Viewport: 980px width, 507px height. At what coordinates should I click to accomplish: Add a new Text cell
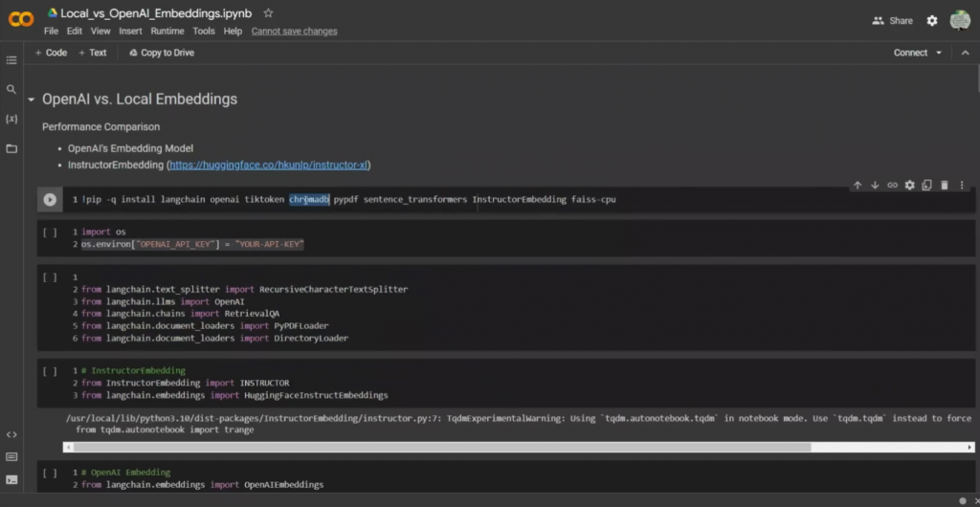pos(93,53)
